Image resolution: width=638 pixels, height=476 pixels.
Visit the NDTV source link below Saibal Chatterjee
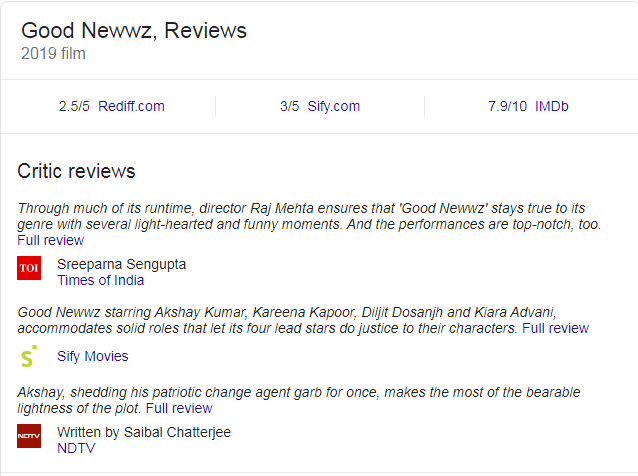(x=75, y=448)
